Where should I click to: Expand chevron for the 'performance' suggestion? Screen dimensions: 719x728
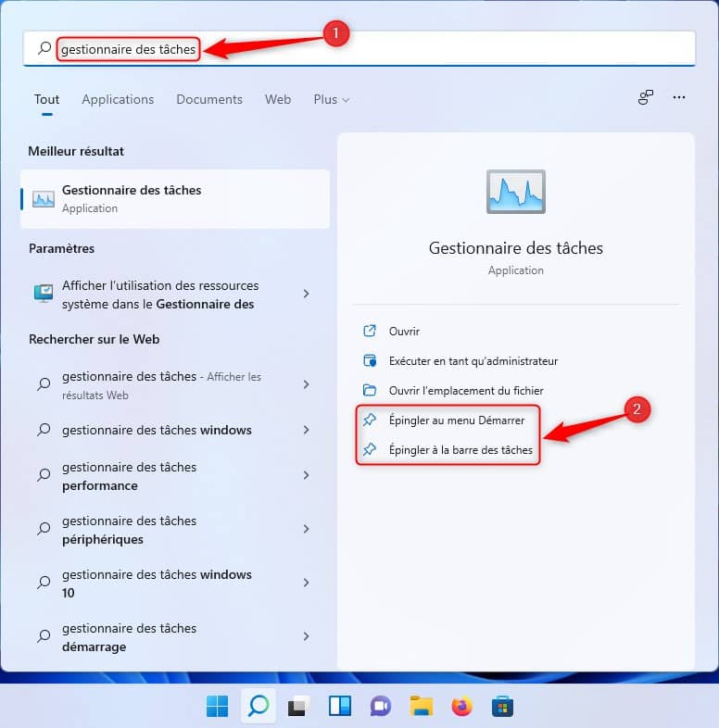point(306,475)
